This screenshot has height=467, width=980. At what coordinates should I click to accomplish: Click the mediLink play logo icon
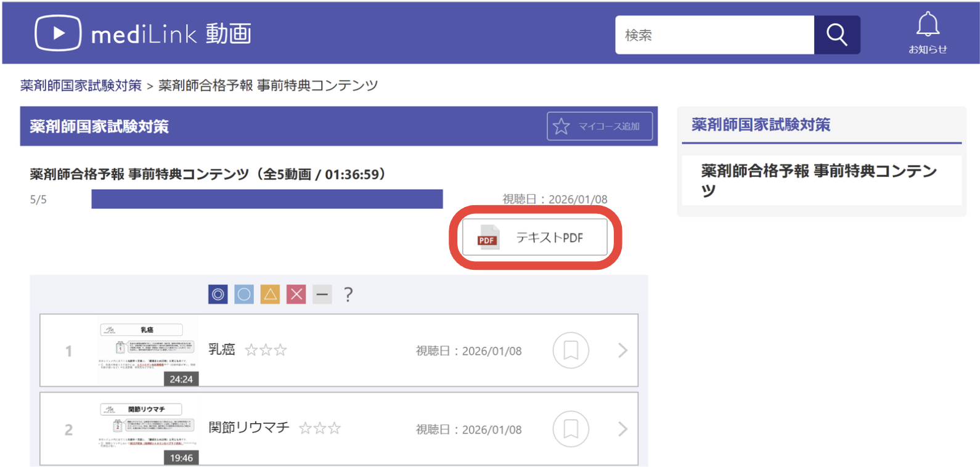pos(58,33)
